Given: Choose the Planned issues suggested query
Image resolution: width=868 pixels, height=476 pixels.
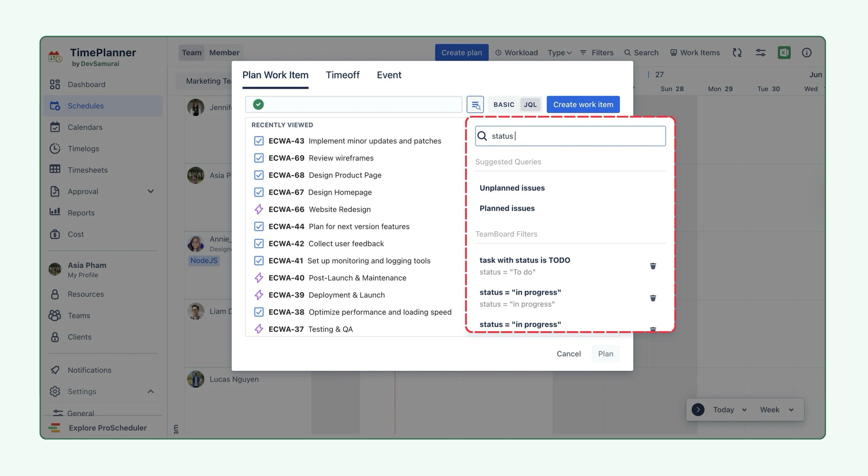Looking at the screenshot, I should (x=507, y=208).
